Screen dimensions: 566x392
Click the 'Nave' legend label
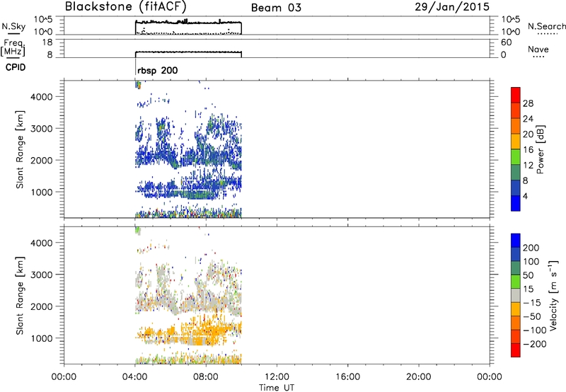pyautogui.click(x=538, y=49)
